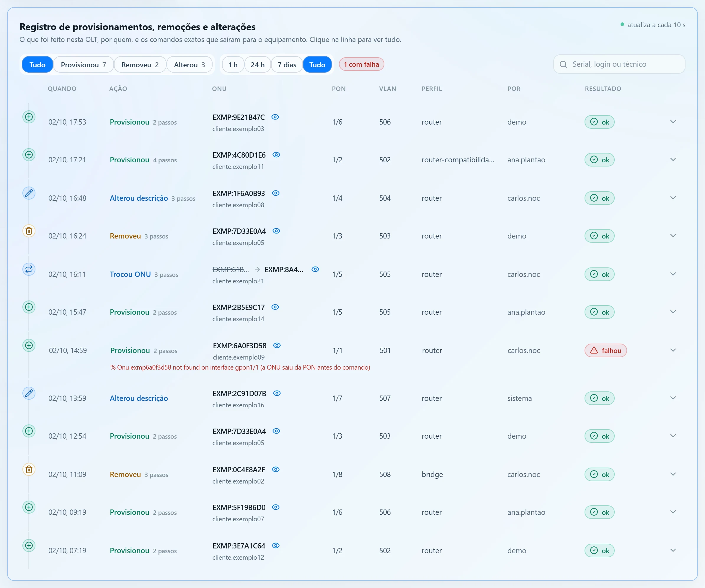The image size is (705, 588).
Task: Click the plus icon for the failed 14:59 entry
Action: (29, 345)
